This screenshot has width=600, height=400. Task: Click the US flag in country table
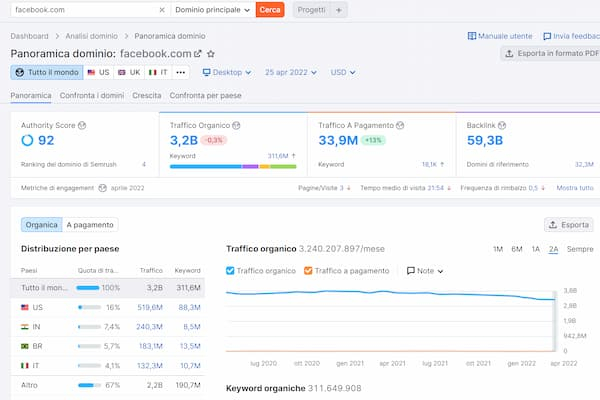point(25,307)
